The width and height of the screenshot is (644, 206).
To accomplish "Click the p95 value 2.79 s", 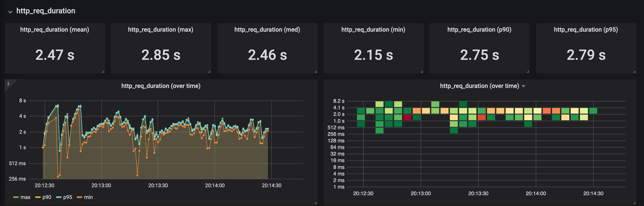I will pos(586,55).
